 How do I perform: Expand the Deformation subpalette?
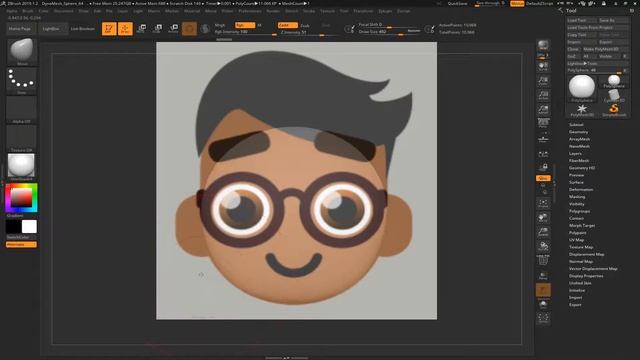tap(581, 189)
